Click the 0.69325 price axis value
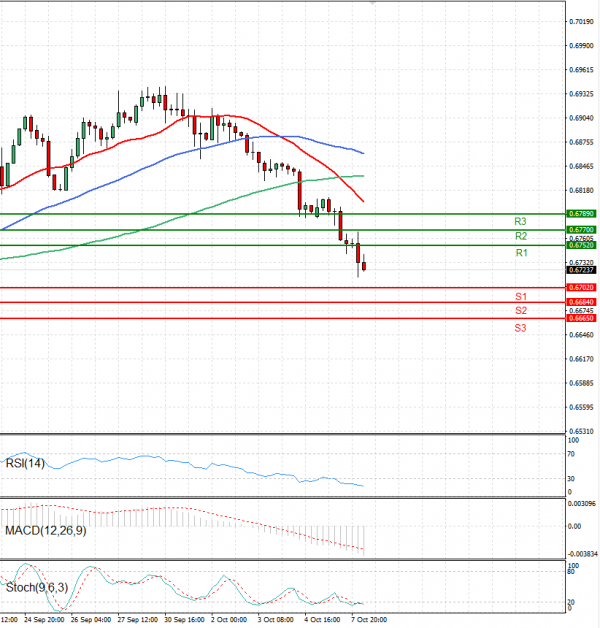Image resolution: width=600 pixels, height=628 pixels. pyautogui.click(x=581, y=94)
